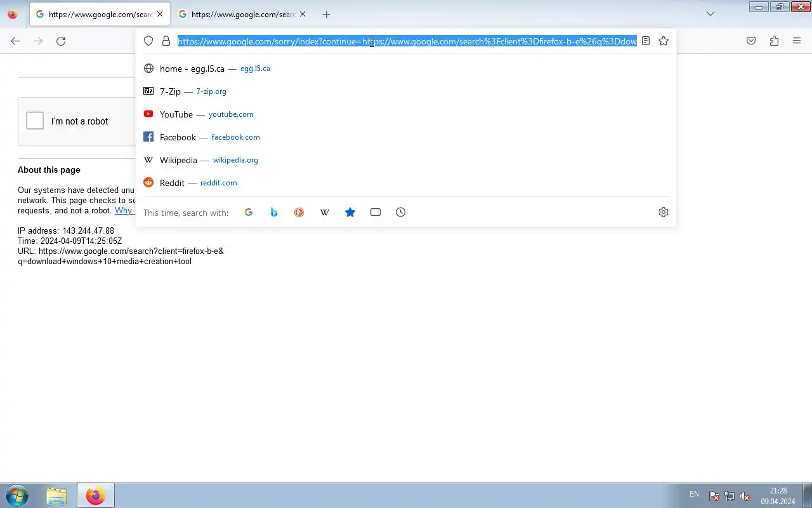Open the taskbar clock showing 21:28
The width and height of the screenshot is (812, 508).
click(778, 496)
